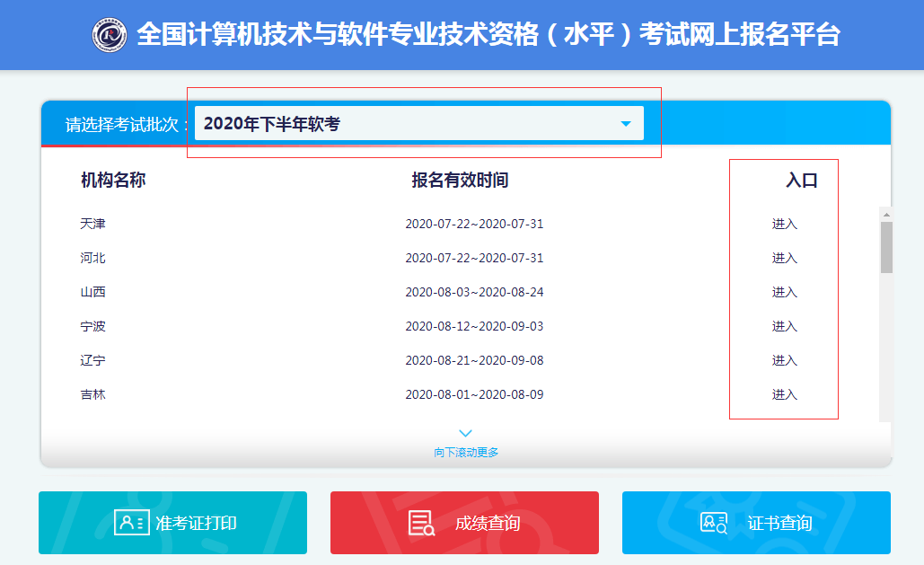The width and height of the screenshot is (924, 565).
Task: Click 进入 link for 宁波
Action: click(x=784, y=327)
